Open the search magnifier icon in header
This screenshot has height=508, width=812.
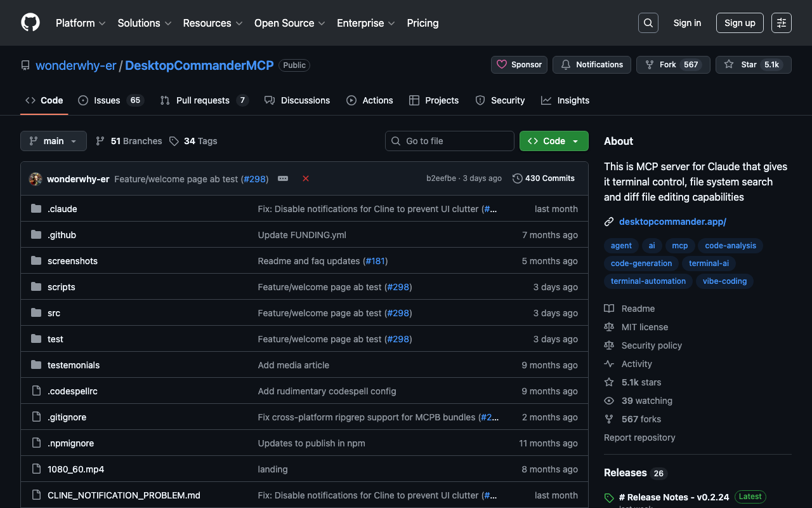click(x=648, y=23)
